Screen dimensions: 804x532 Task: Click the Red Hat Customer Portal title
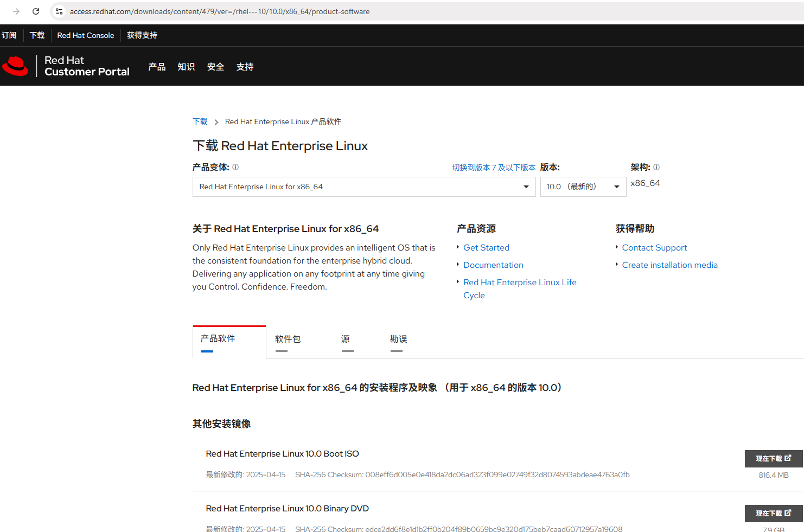[87, 66]
